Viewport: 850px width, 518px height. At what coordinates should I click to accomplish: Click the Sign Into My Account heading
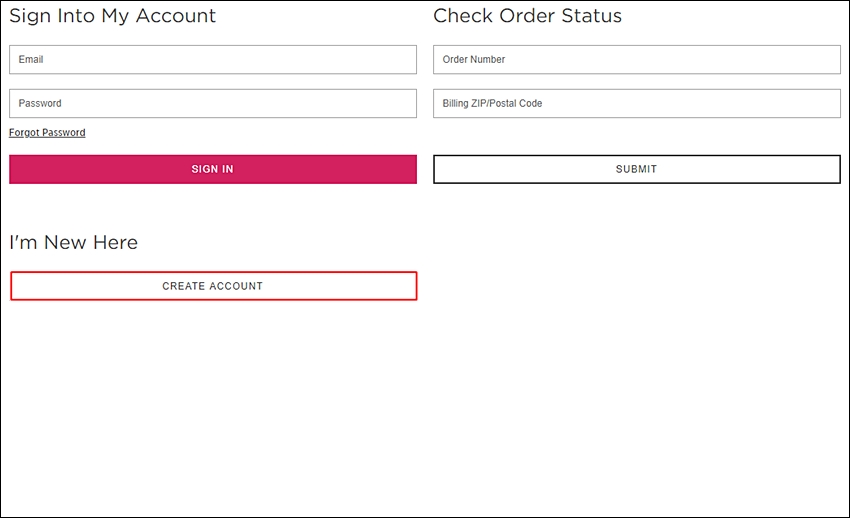pyautogui.click(x=113, y=16)
